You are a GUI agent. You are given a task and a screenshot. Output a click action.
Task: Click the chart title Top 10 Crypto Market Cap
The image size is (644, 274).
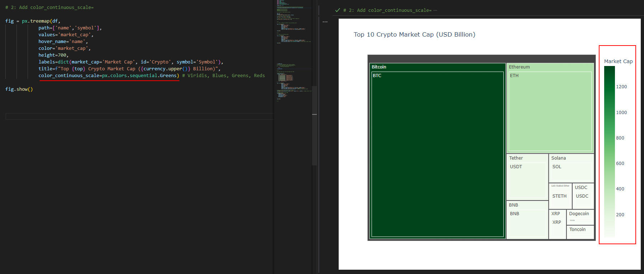click(414, 34)
